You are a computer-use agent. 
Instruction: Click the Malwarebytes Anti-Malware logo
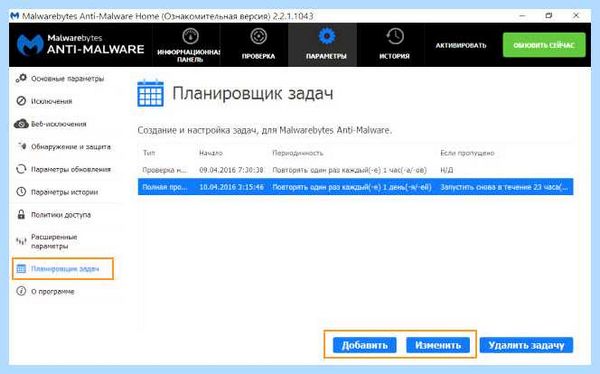[x=80, y=45]
